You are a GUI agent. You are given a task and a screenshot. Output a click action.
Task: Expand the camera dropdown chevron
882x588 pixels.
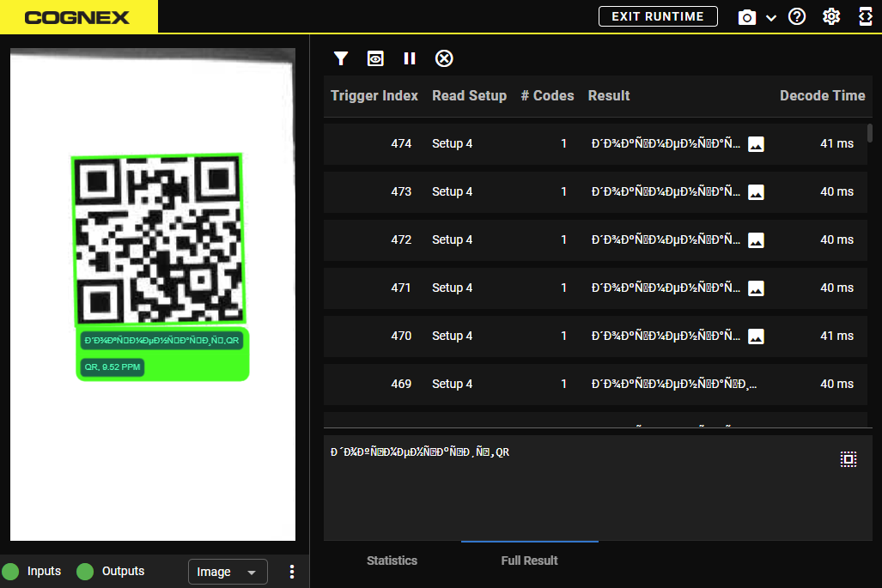[770, 18]
